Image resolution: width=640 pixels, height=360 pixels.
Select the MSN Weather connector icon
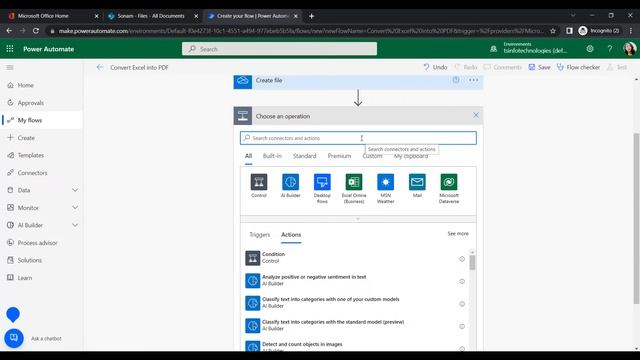pos(385,182)
